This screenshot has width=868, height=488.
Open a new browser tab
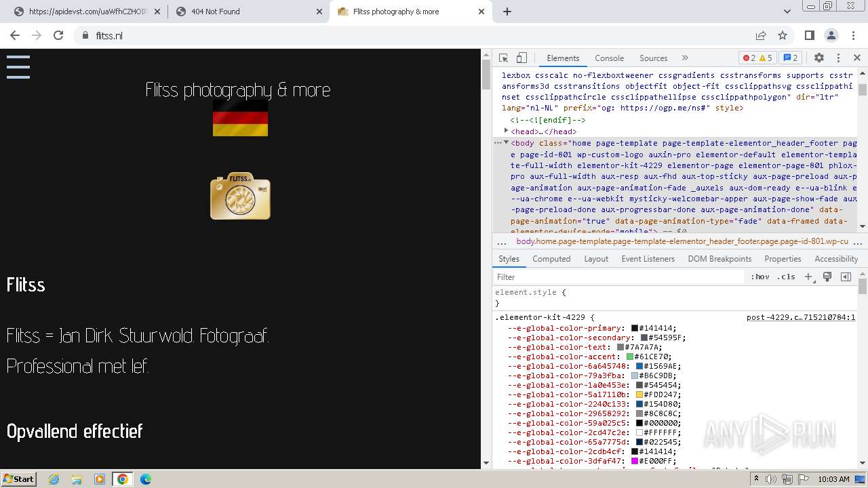pyautogui.click(x=507, y=12)
